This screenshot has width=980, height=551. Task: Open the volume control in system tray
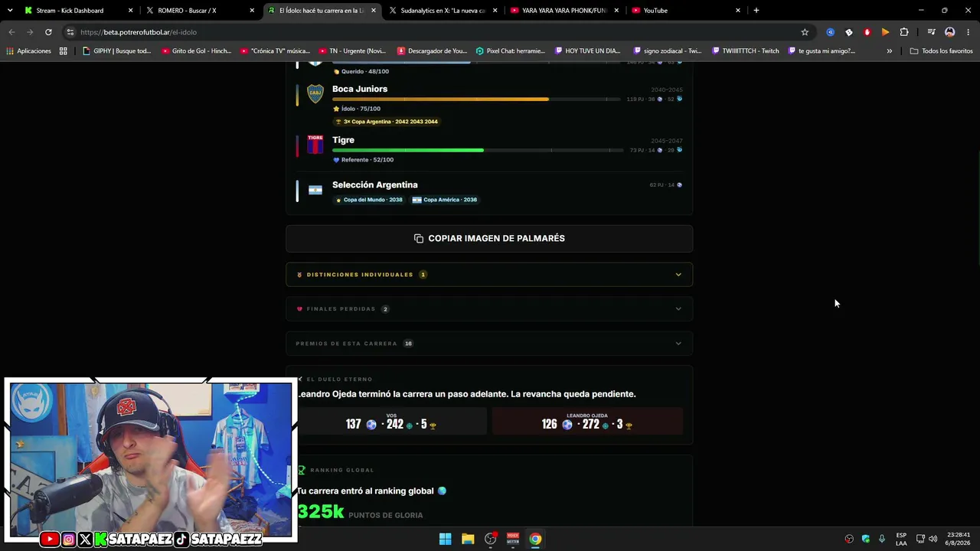click(x=933, y=539)
